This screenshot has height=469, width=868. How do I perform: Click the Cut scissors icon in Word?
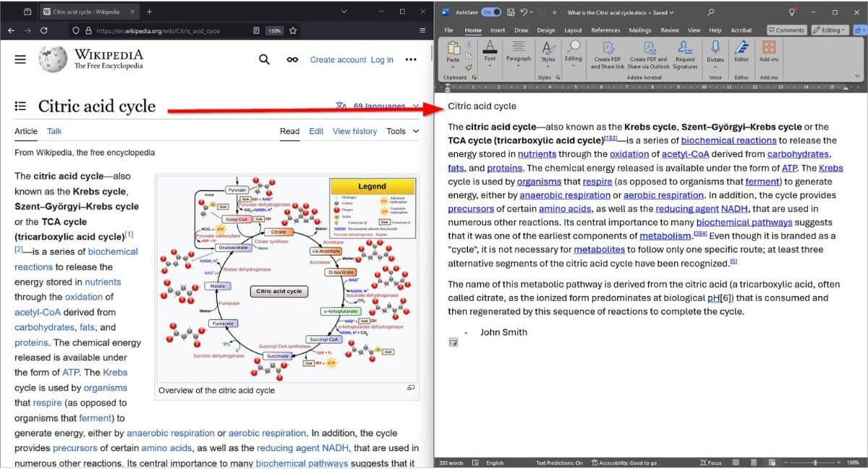[x=469, y=45]
